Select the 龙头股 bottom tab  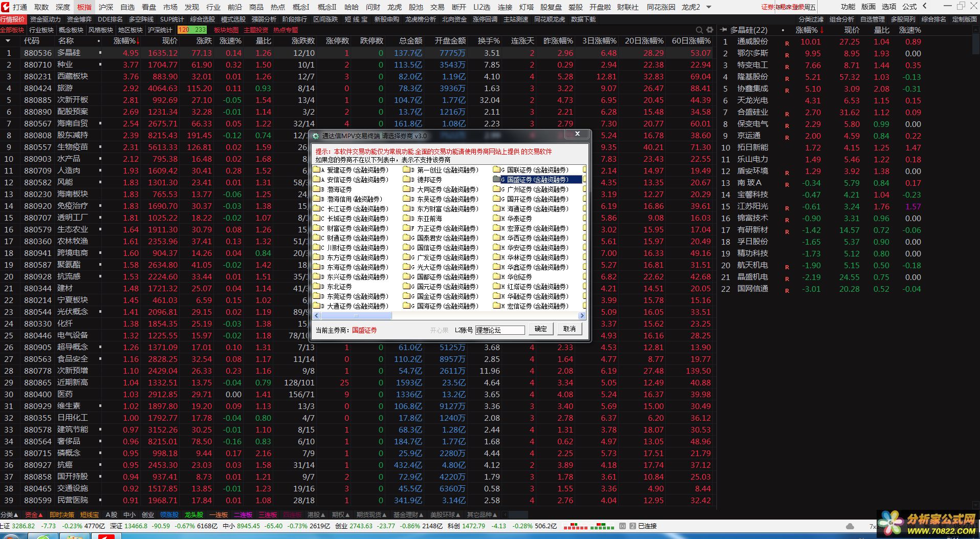click(x=194, y=514)
